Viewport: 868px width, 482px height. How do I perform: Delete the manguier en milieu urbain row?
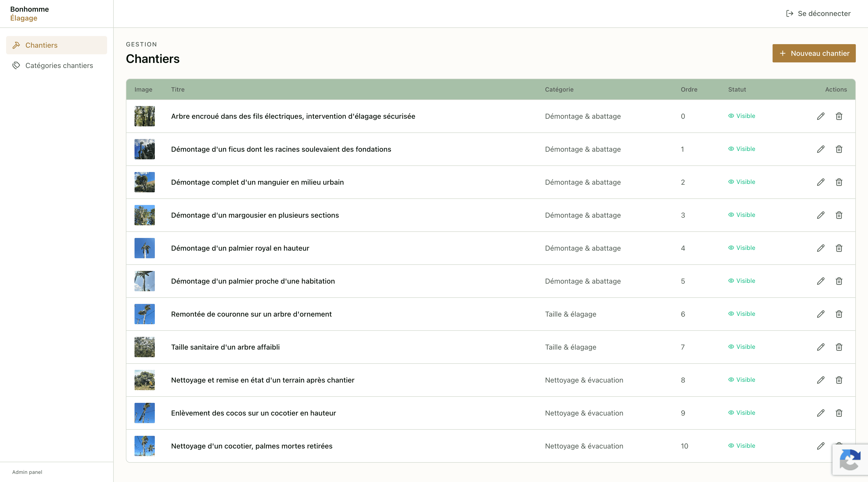coord(839,182)
